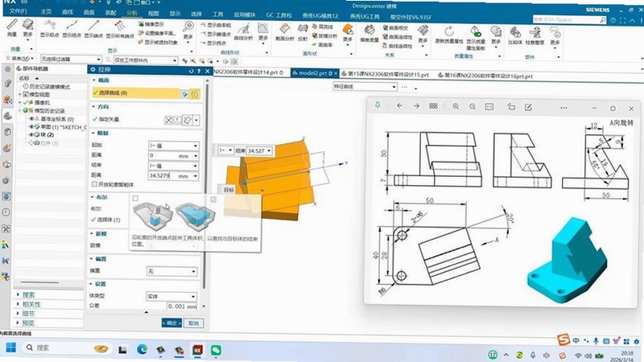644x362 pixels.
Task: Confirm the extrude with 确定 button
Action: click(x=171, y=323)
